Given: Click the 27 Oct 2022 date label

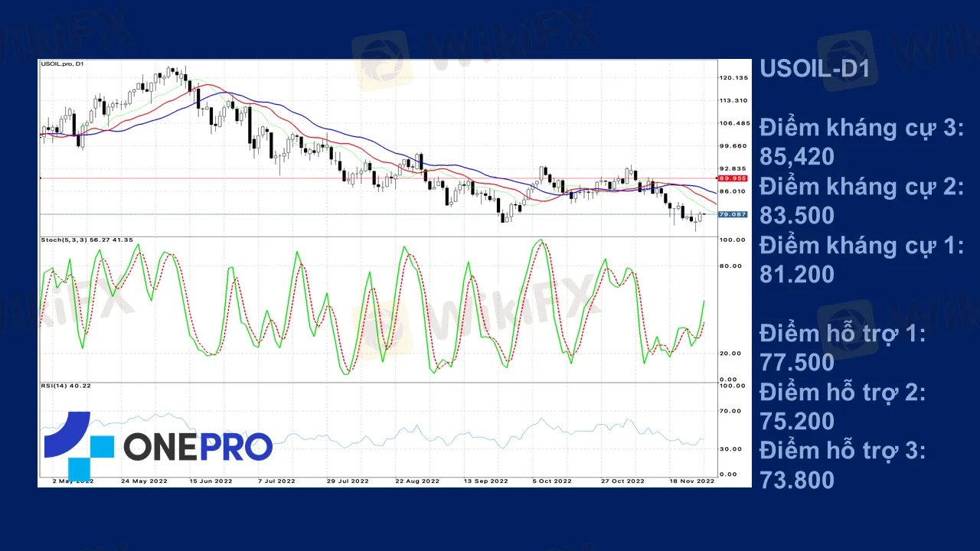Looking at the screenshot, I should click(624, 481).
